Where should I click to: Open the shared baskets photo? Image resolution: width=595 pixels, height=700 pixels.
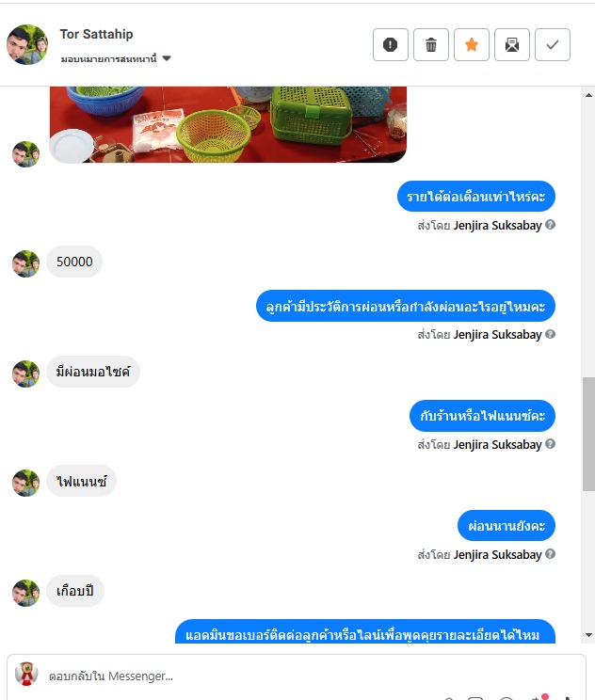point(228,124)
